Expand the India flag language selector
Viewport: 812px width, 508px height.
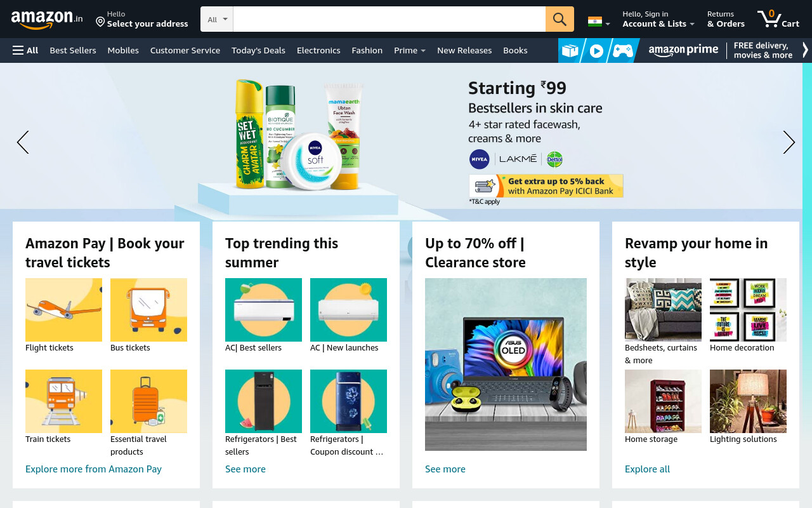599,22
